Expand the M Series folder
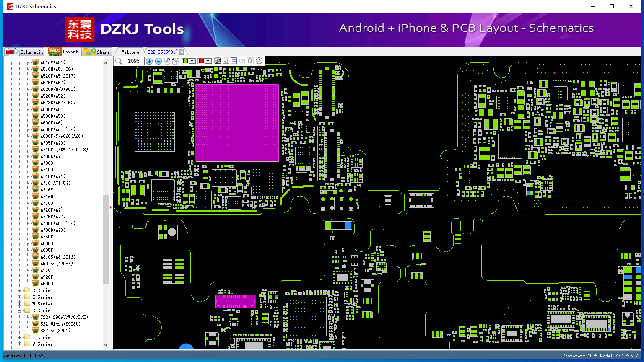Screen dimensions: 644x362 click(x=20, y=304)
